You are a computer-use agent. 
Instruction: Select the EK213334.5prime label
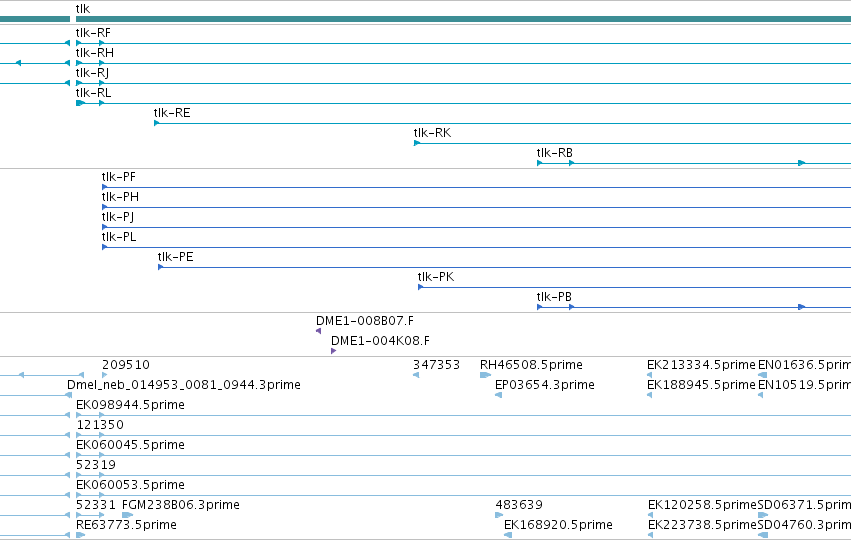(x=701, y=365)
